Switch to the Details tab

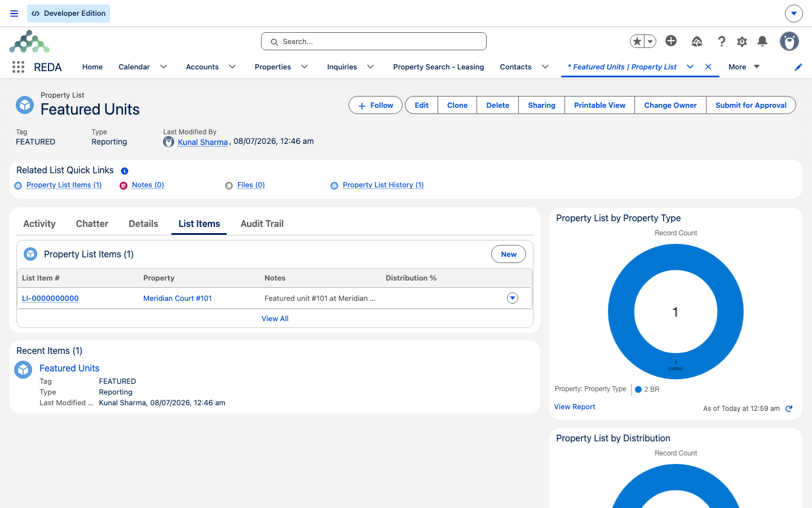point(143,224)
